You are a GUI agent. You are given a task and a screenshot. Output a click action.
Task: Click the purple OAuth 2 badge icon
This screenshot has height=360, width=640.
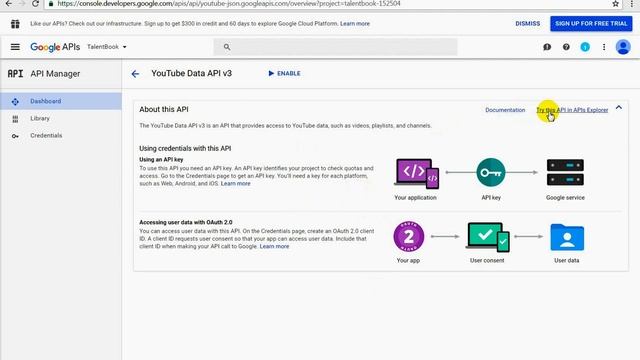[x=409, y=237]
